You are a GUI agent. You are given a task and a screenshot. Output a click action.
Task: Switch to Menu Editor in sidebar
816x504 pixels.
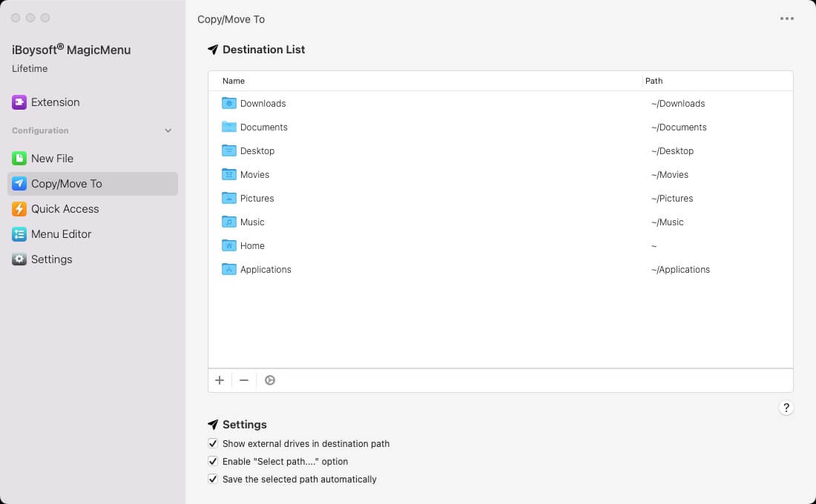[61, 234]
